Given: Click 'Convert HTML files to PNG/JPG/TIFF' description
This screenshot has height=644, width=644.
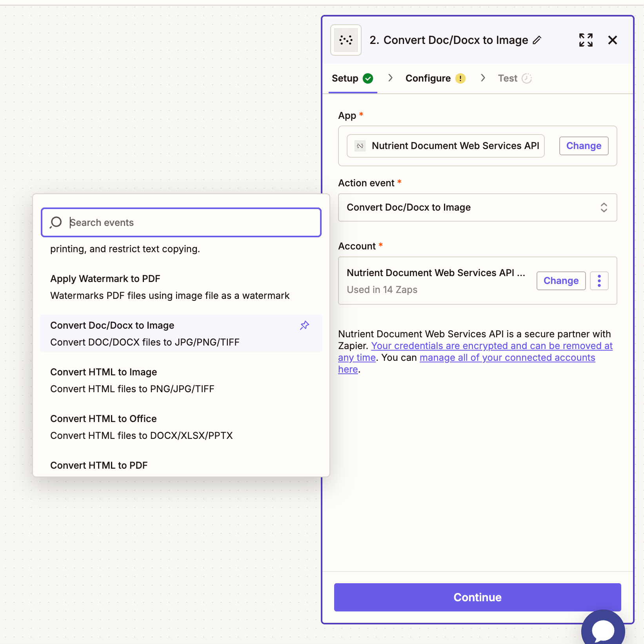Looking at the screenshot, I should click(132, 389).
